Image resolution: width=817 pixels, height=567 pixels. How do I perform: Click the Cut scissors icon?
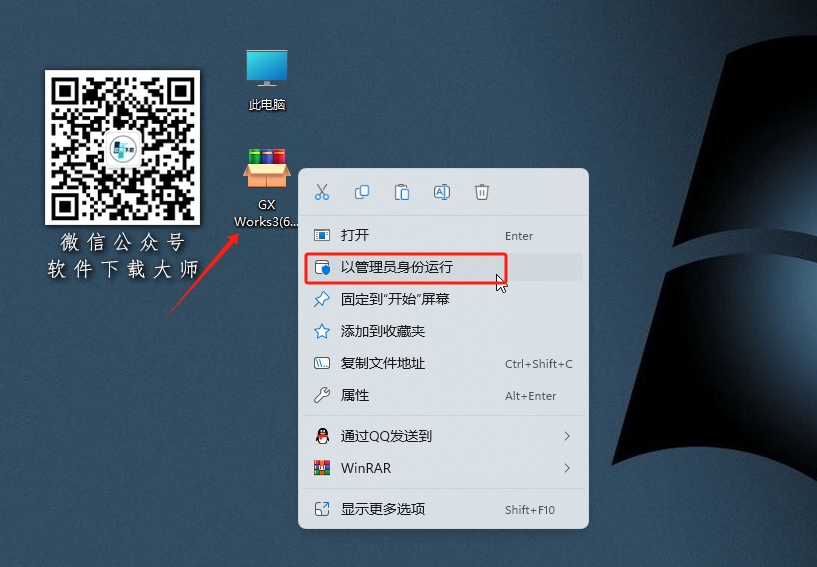(x=322, y=192)
